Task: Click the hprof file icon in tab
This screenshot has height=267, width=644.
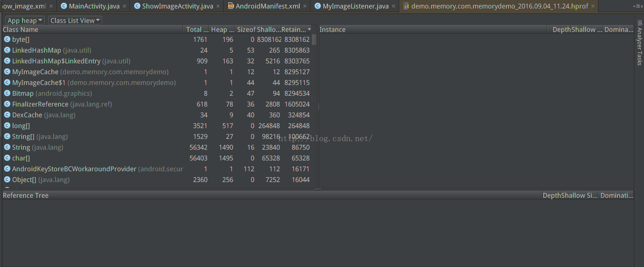Action: pyautogui.click(x=406, y=6)
